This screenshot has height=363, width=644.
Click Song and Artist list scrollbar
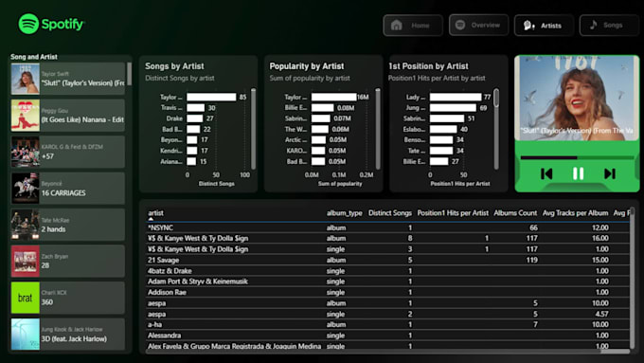pos(130,74)
